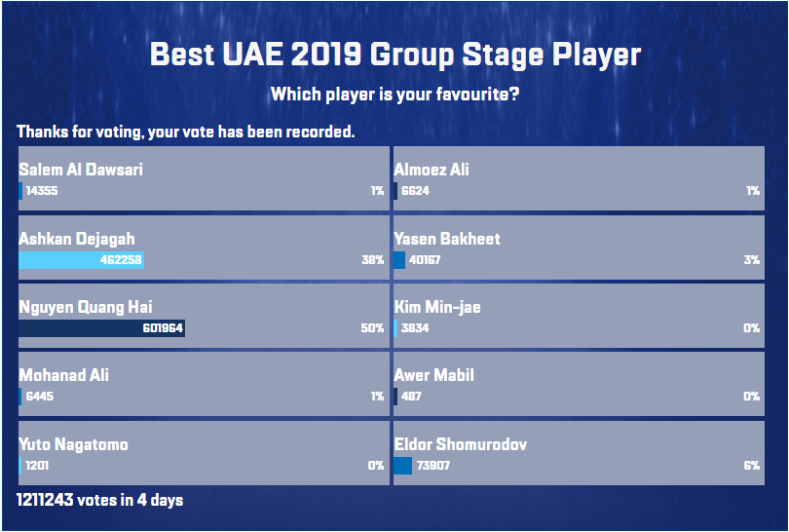This screenshot has height=532, width=789.
Task: Select the Mohanad Ali player name
Action: point(64,376)
